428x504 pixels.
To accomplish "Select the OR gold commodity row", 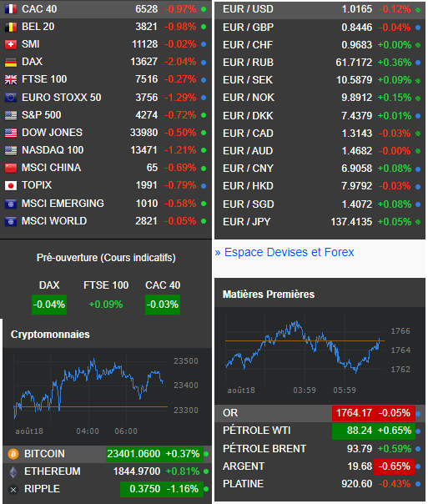I will [320, 413].
